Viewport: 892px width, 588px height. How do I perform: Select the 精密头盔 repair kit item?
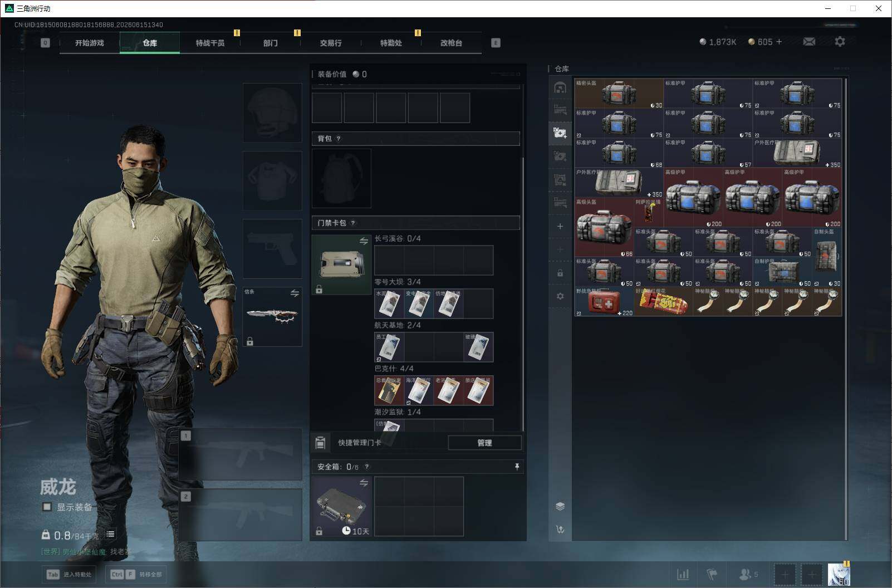click(619, 94)
